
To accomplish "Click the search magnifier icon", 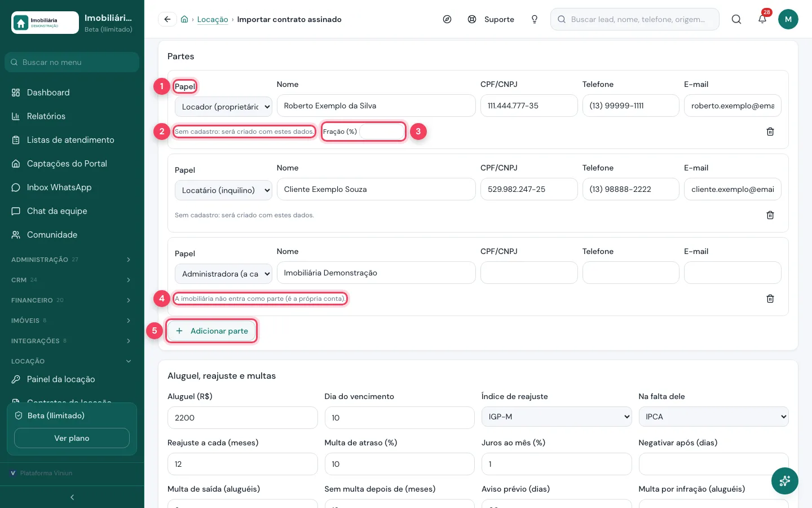I will (736, 19).
